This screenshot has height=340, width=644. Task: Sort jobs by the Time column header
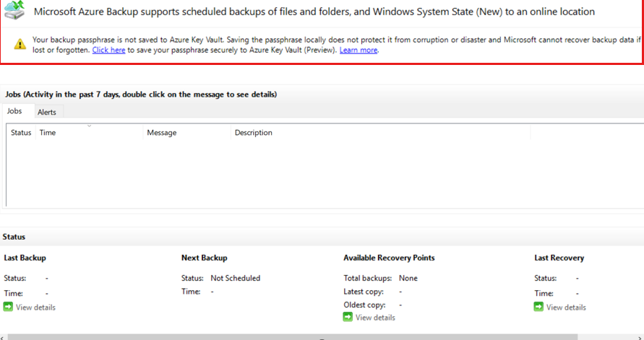48,133
